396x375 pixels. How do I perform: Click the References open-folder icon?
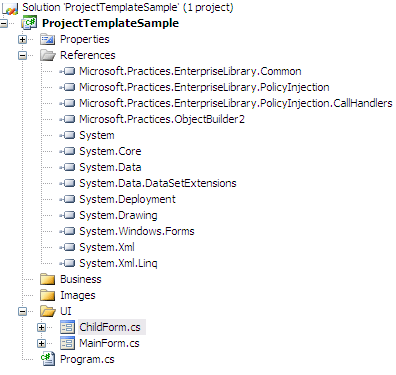tap(47, 55)
